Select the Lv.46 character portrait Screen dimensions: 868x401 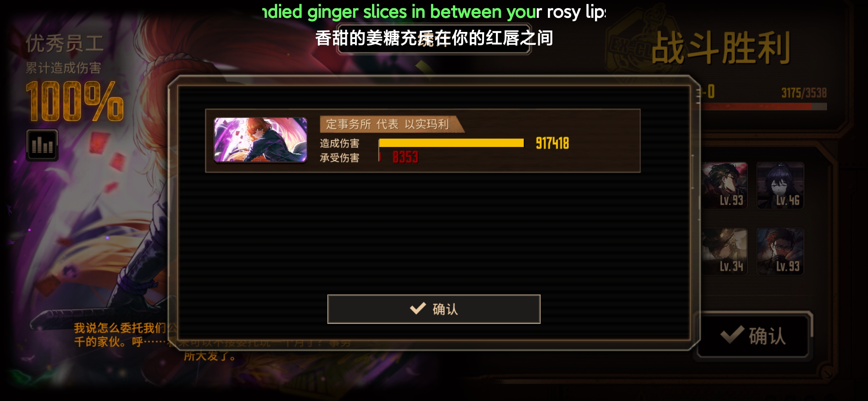coord(780,186)
